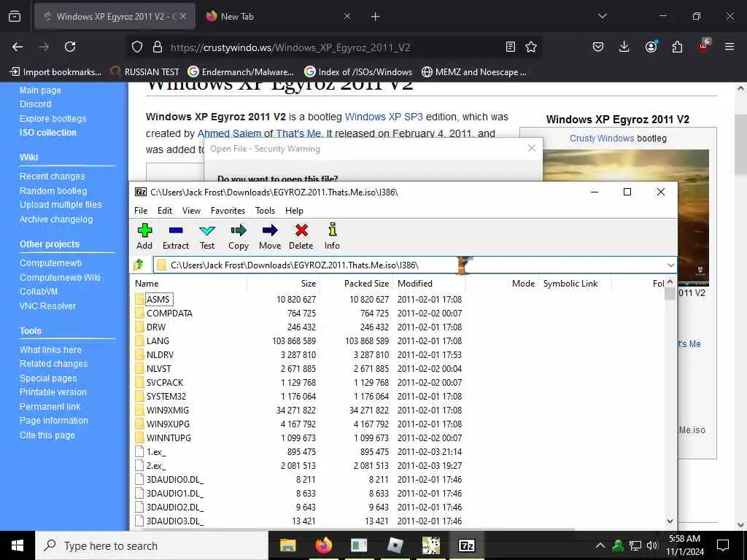Click Firefox back arrow
This screenshot has height=560, width=747.
18,47
